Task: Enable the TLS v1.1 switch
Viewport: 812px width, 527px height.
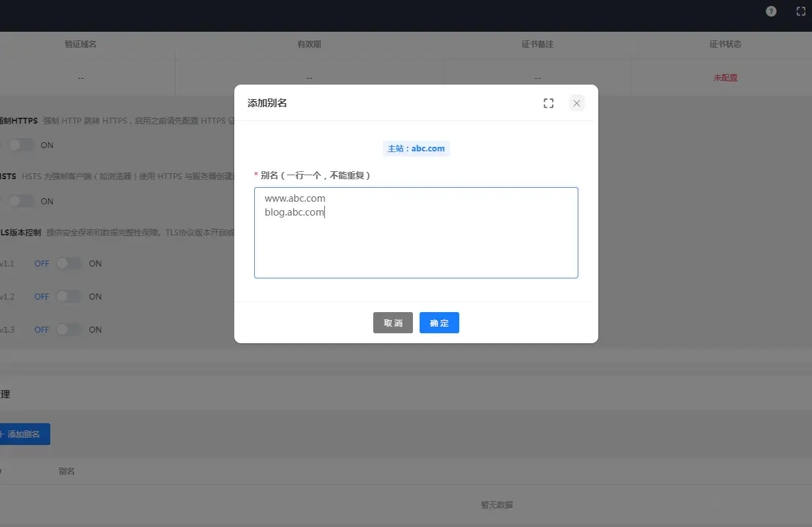Action: click(x=69, y=263)
